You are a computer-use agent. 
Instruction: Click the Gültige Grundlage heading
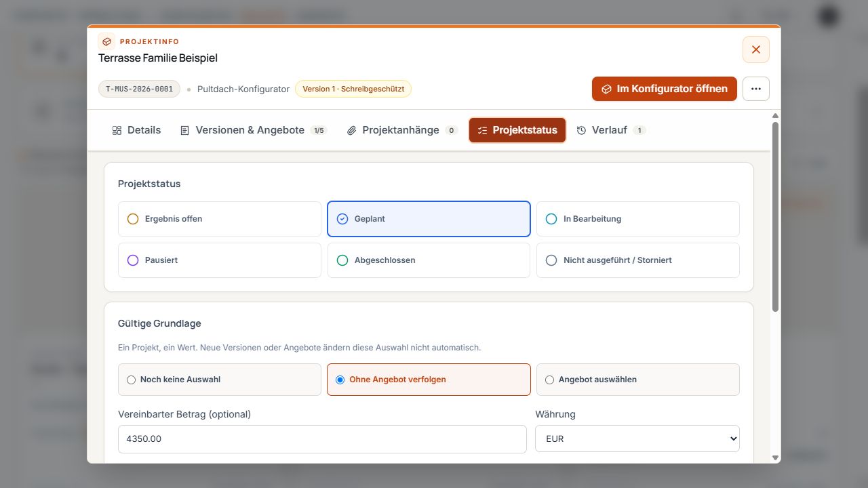pyautogui.click(x=159, y=323)
